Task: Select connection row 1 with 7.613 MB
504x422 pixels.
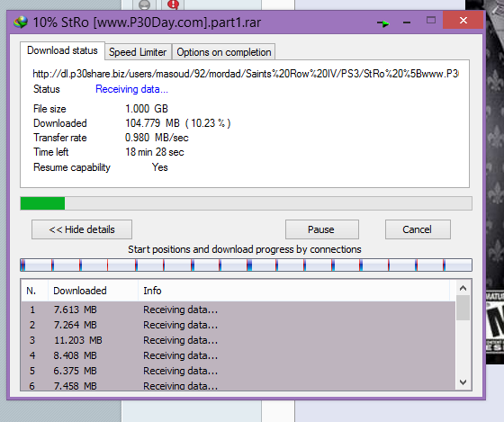Action: pyautogui.click(x=238, y=310)
